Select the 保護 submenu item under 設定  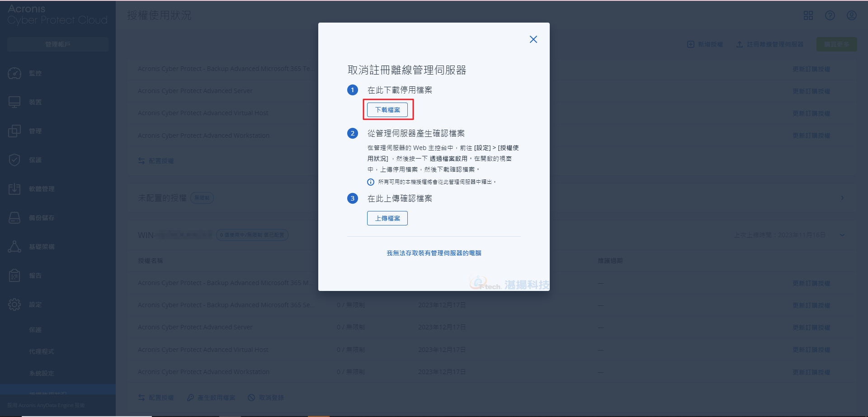(x=35, y=330)
